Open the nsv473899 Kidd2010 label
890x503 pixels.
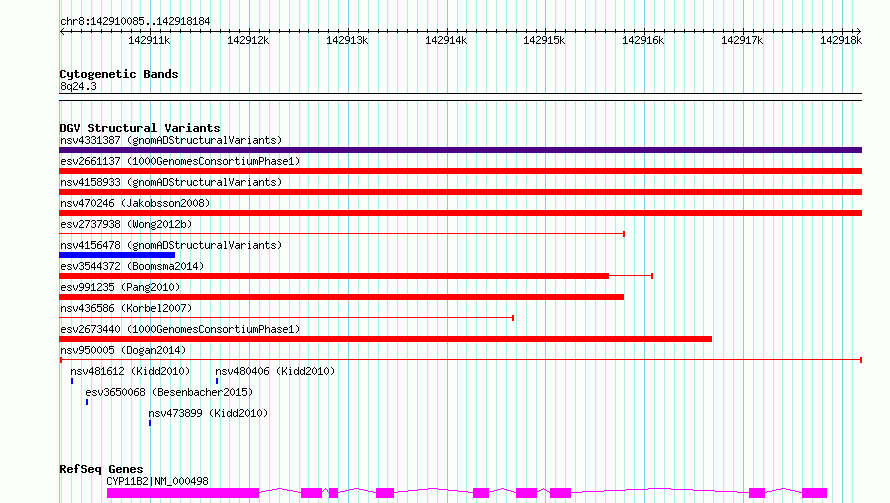click(208, 413)
